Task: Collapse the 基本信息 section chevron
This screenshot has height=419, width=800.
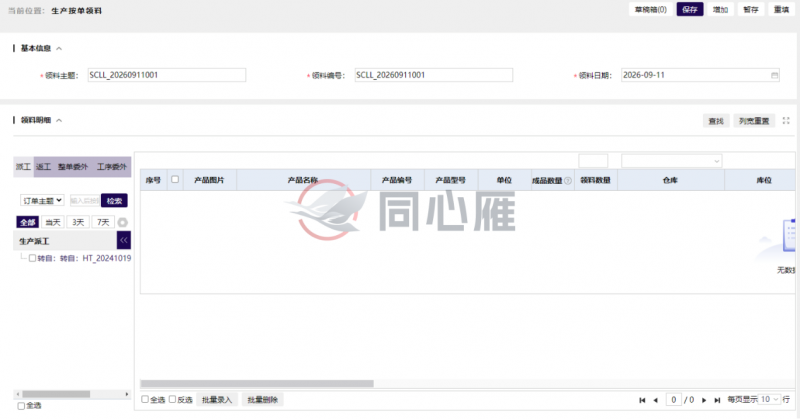Action: (x=59, y=48)
